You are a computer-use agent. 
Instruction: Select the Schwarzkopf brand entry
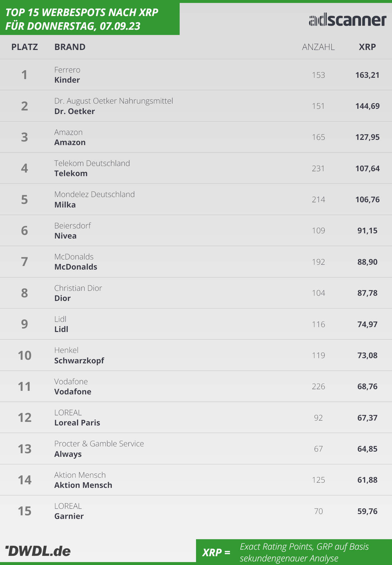point(79,360)
